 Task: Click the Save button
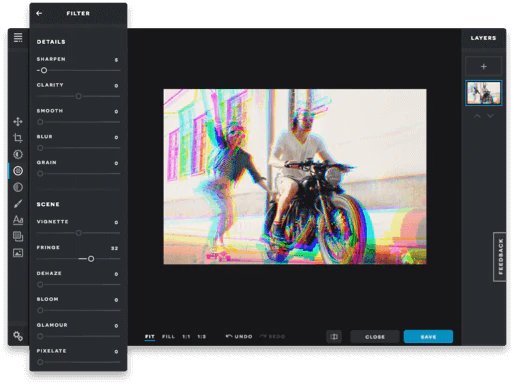pos(428,337)
